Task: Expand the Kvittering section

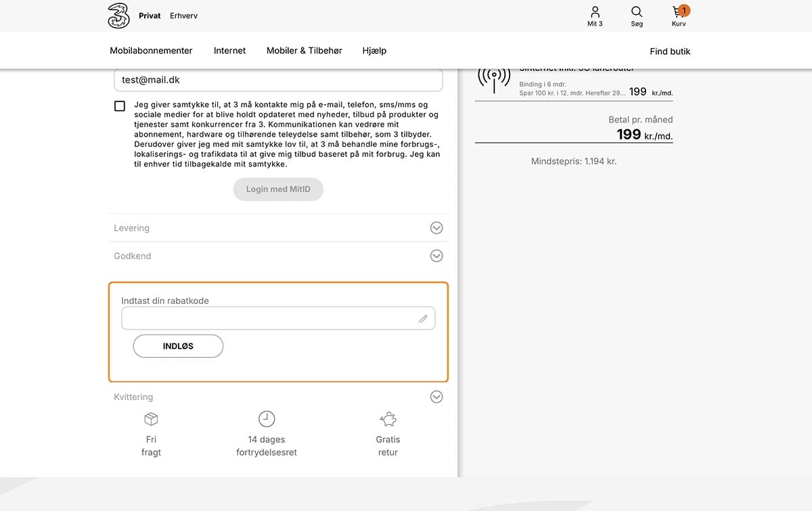Action: click(x=278, y=397)
